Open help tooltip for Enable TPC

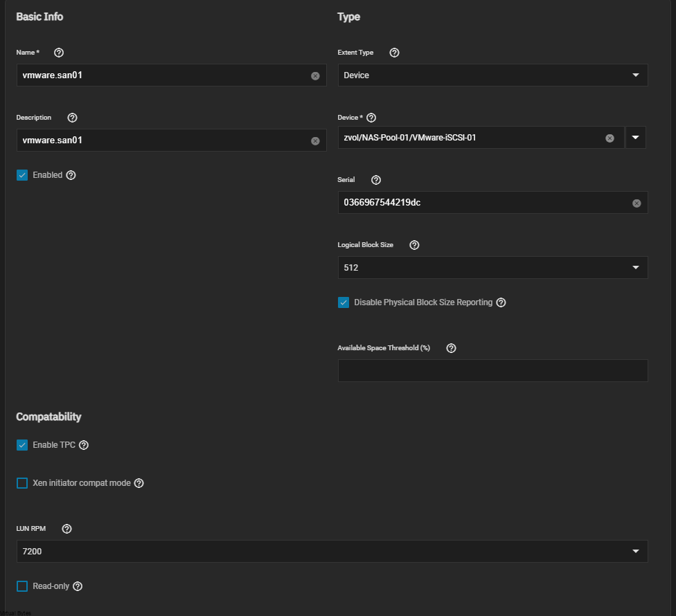(84, 445)
